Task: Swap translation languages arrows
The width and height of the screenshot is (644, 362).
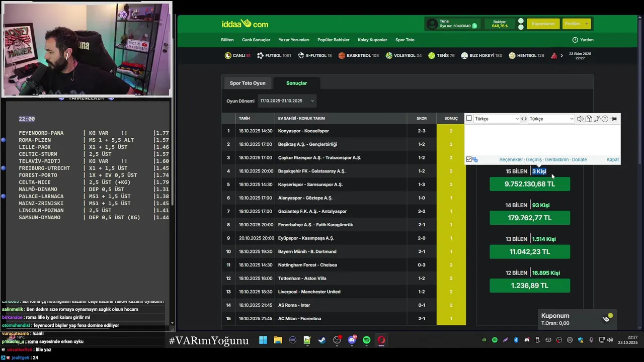Action: [x=524, y=119]
